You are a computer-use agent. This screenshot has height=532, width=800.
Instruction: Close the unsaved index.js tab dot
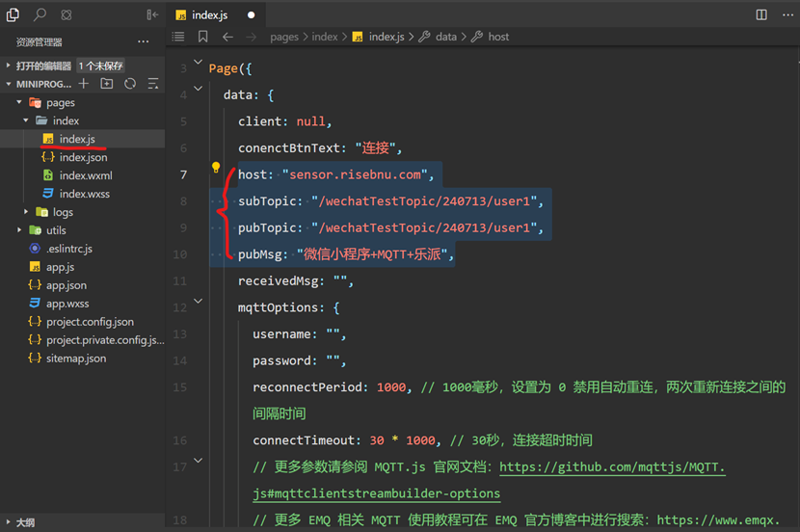(251, 15)
